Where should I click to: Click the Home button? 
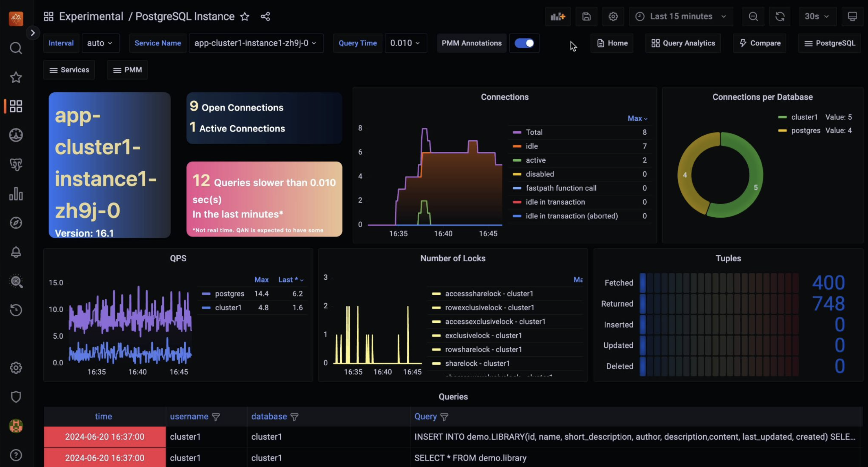pos(612,43)
